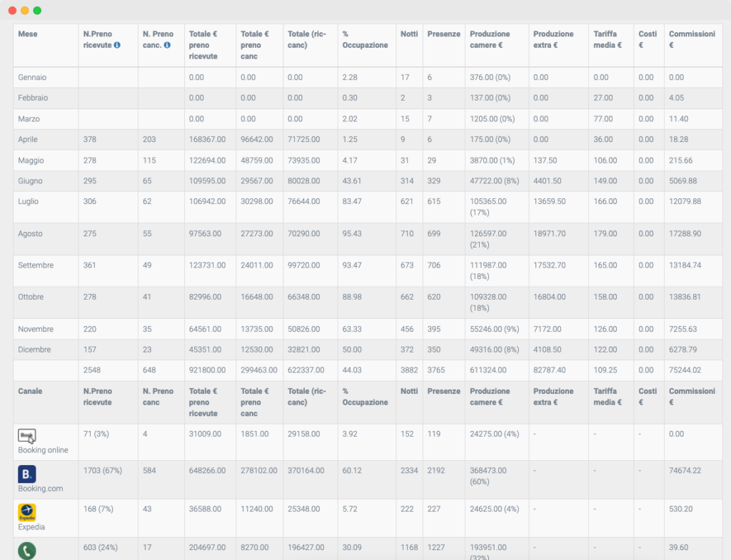Image resolution: width=731 pixels, height=560 pixels.
Task: Click the Booking online channel icon
Action: pos(27,436)
